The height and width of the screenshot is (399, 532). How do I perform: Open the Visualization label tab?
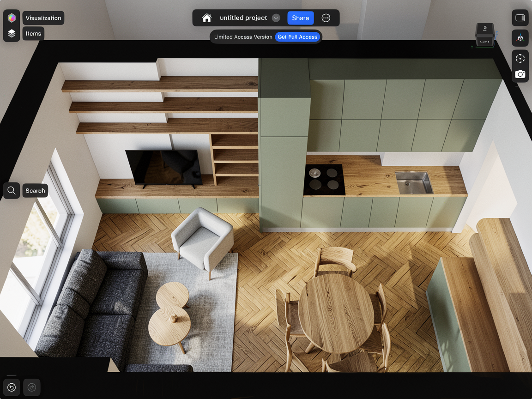click(43, 18)
